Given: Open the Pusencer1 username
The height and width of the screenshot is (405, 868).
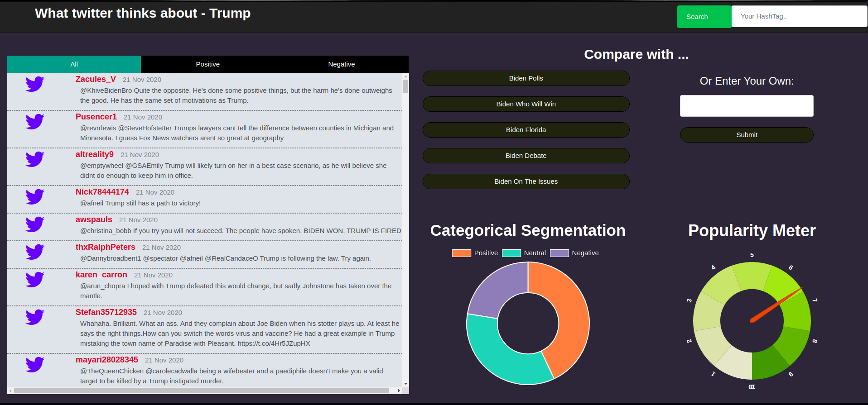Looking at the screenshot, I should point(96,117).
